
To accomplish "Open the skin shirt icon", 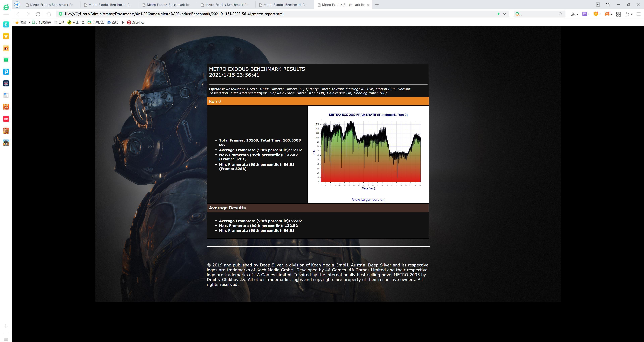I will (x=608, y=5).
